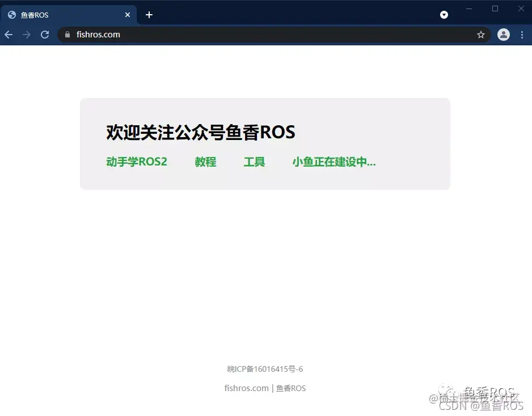Click the 鱼香ROS favicon on the tab
Screen dimensions: 532x416
(11, 15)
